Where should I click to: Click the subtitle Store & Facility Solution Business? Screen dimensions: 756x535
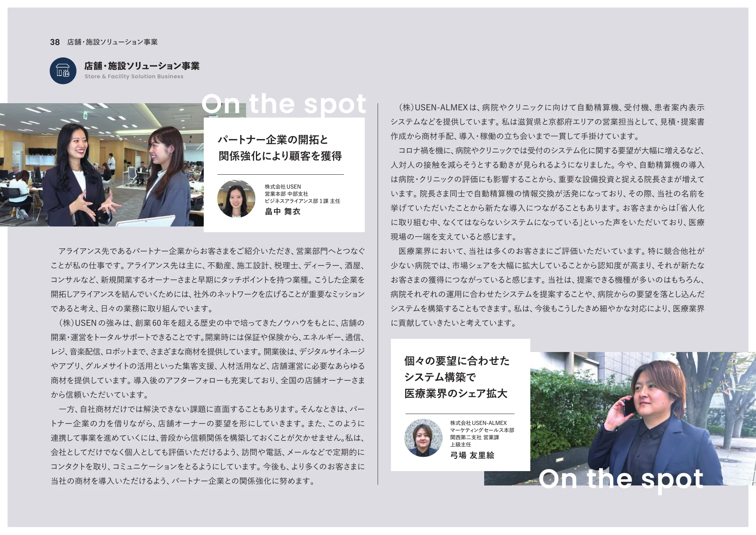pos(134,76)
